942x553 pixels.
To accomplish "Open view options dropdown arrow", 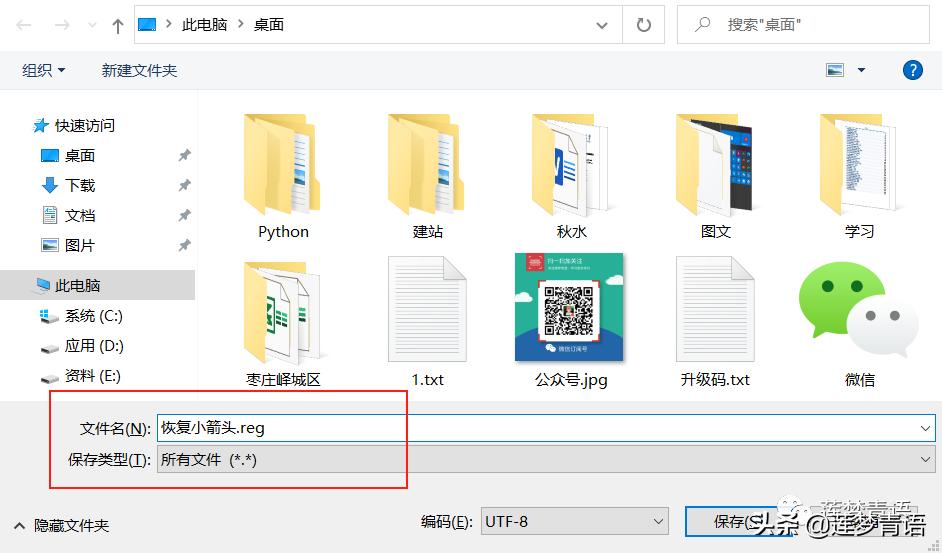I will [x=861, y=70].
